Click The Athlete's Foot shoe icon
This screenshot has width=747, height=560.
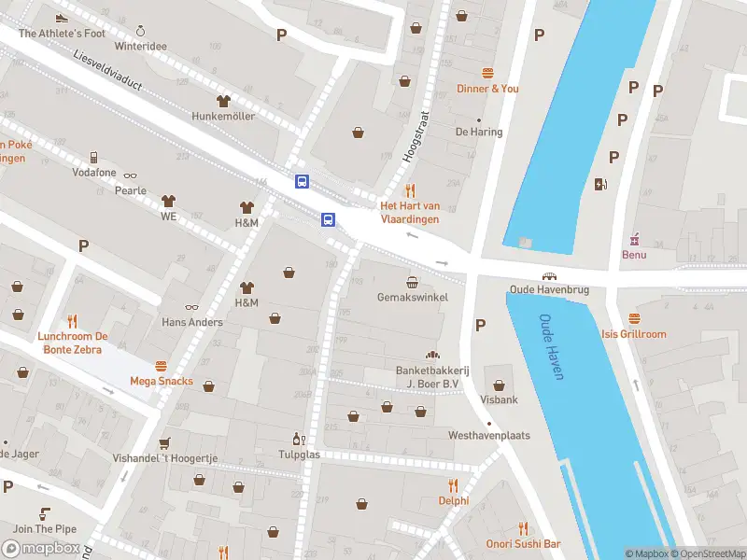pos(62,19)
